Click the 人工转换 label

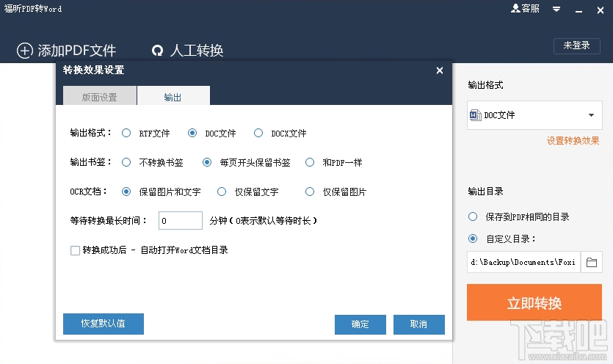point(197,51)
